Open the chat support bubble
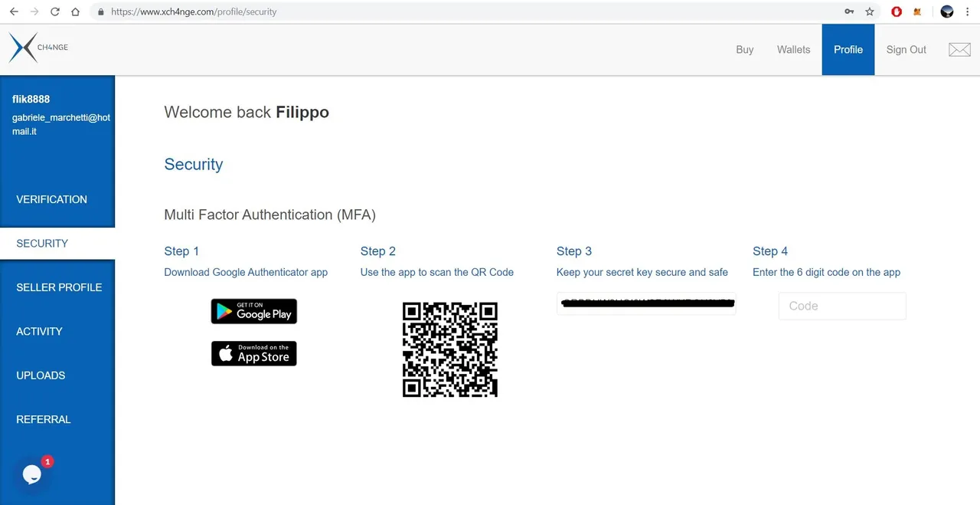The image size is (980, 505). pos(31,474)
